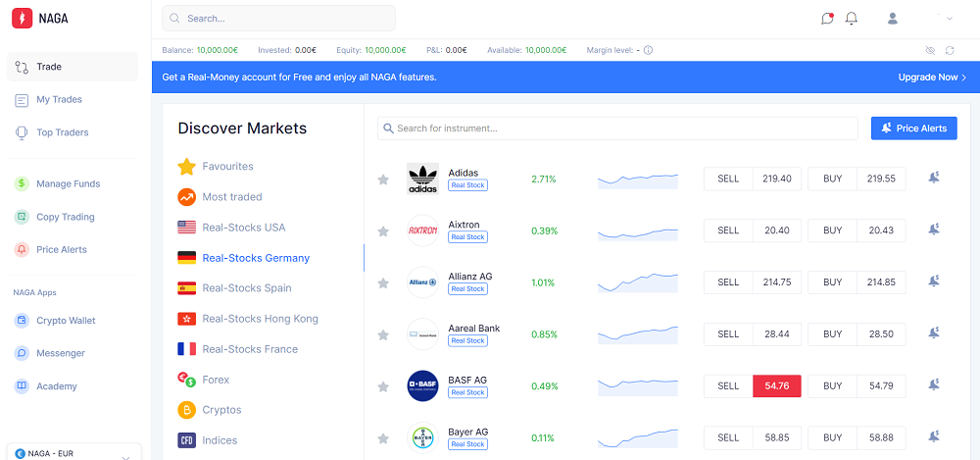Viewport: 980px width, 460px height.
Task: Click the Aareal Bank 0.85% change
Action: click(544, 334)
